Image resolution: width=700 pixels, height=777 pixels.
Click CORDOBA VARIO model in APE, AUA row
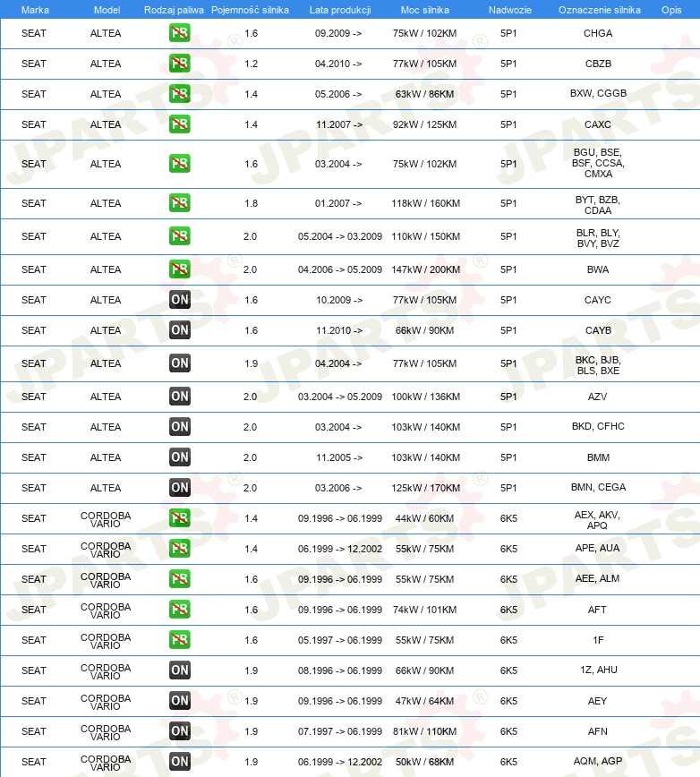pos(106,550)
